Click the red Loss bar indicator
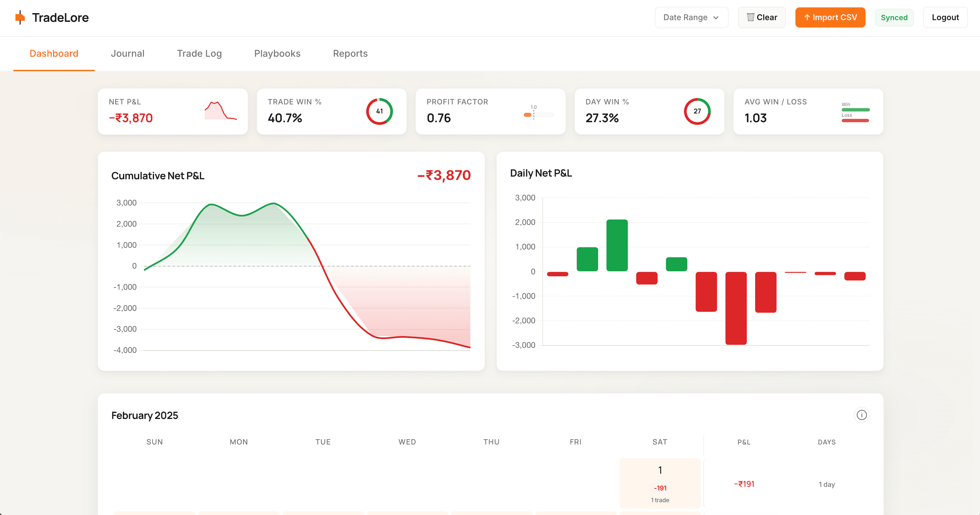Image resolution: width=980 pixels, height=515 pixels. tap(855, 121)
